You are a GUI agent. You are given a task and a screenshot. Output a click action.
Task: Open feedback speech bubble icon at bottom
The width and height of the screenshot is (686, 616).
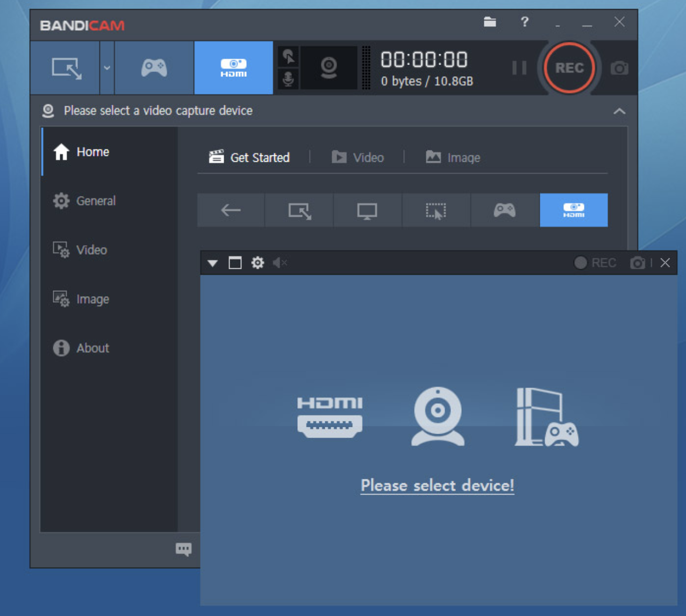[x=183, y=549]
